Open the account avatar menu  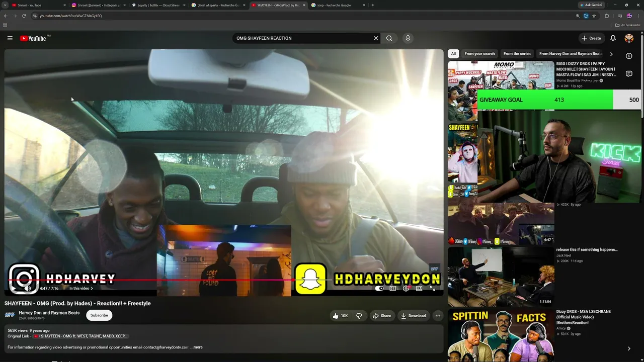[x=629, y=38]
